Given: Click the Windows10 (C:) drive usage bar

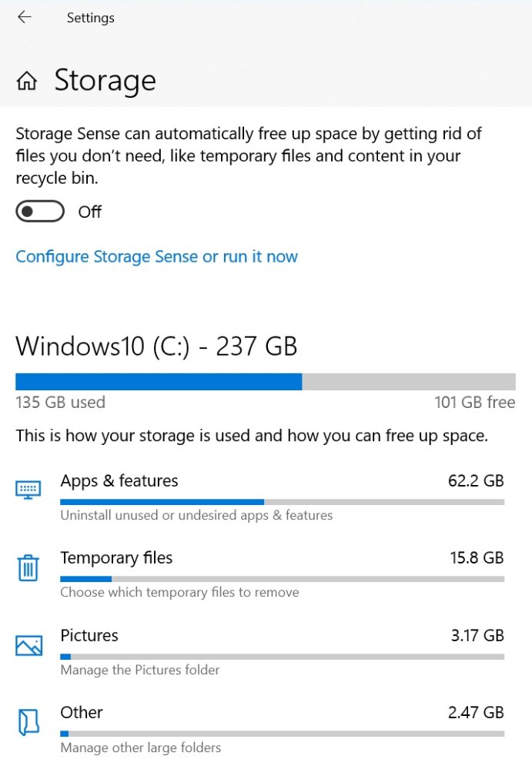Looking at the screenshot, I should click(265, 382).
